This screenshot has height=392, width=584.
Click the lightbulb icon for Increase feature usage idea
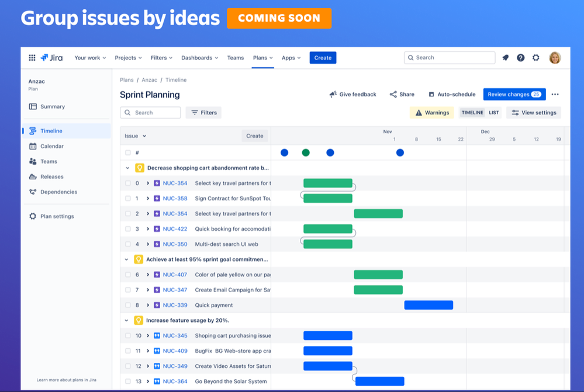coord(139,321)
